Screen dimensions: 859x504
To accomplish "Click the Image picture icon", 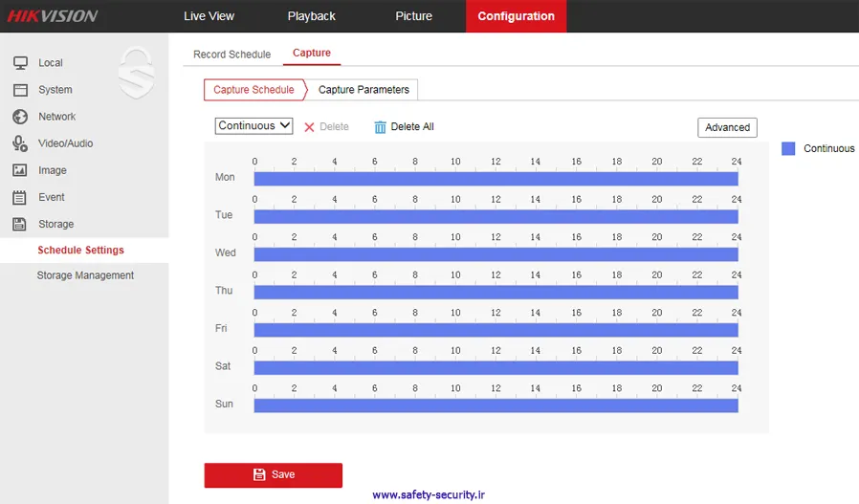I will pyautogui.click(x=19, y=170).
